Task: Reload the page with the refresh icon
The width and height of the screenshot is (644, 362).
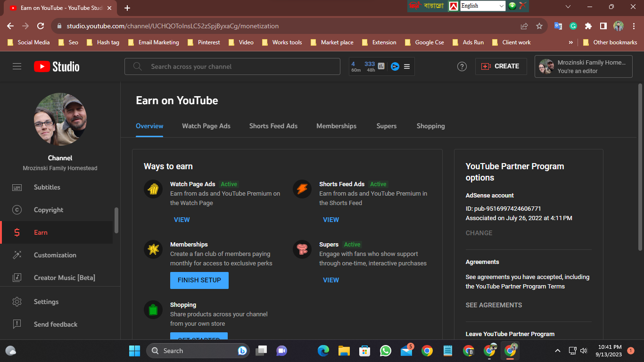Action: [41, 26]
